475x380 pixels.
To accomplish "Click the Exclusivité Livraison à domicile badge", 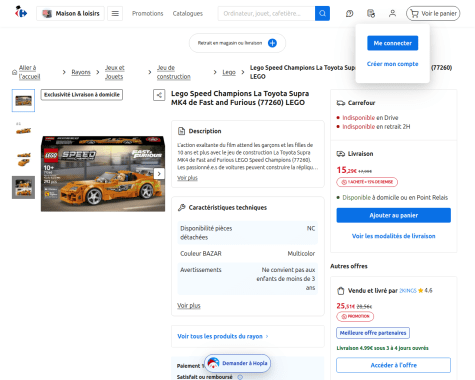I will [x=82, y=95].
